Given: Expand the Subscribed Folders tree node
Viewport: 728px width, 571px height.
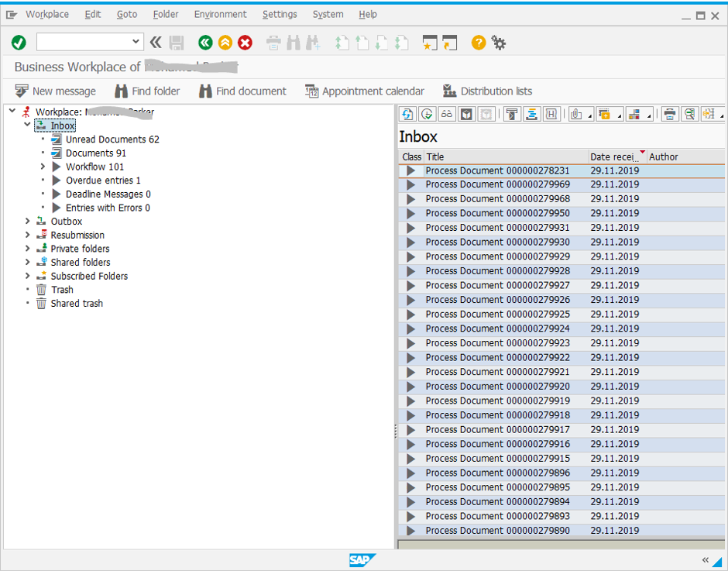Looking at the screenshot, I should (27, 276).
